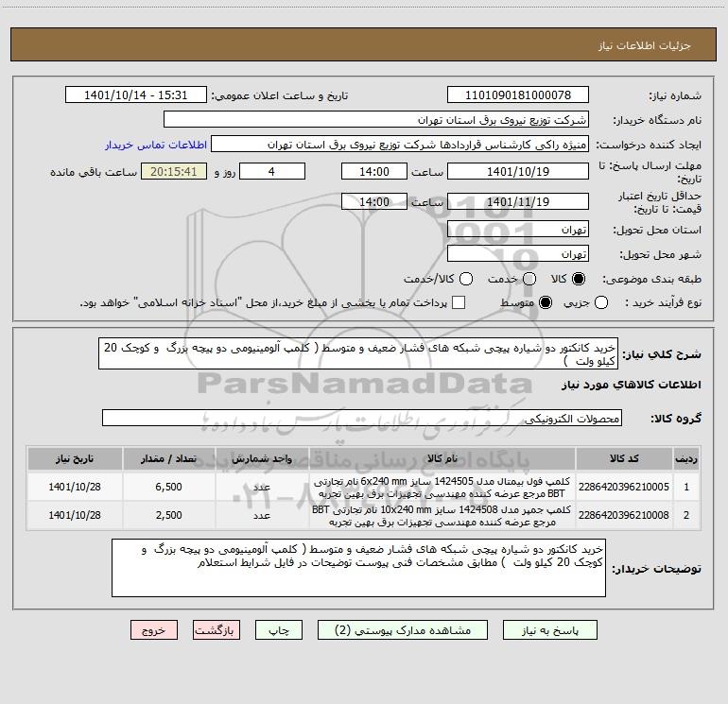Click the تعداد / مقدار column header
The width and height of the screenshot is (728, 704).
click(168, 458)
